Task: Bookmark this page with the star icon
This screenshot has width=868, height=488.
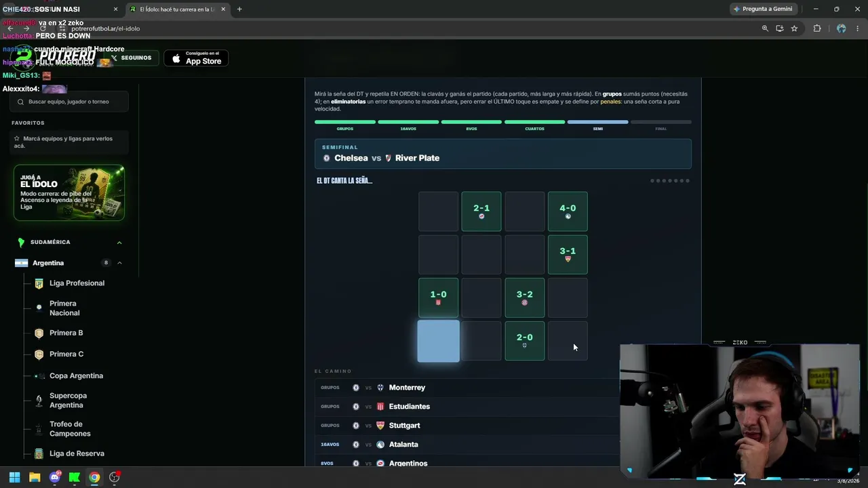Action: pyautogui.click(x=794, y=28)
